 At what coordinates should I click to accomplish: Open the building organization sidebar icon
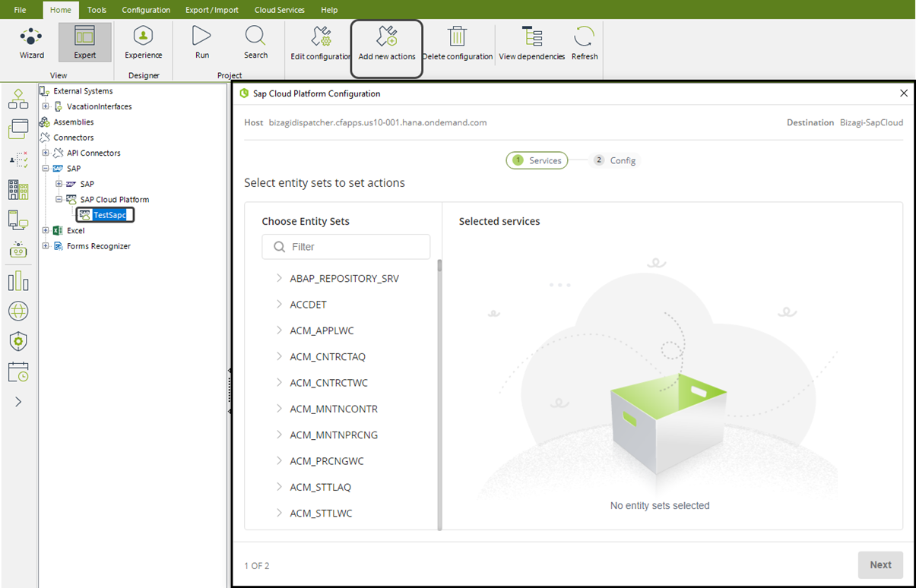pyautogui.click(x=18, y=190)
